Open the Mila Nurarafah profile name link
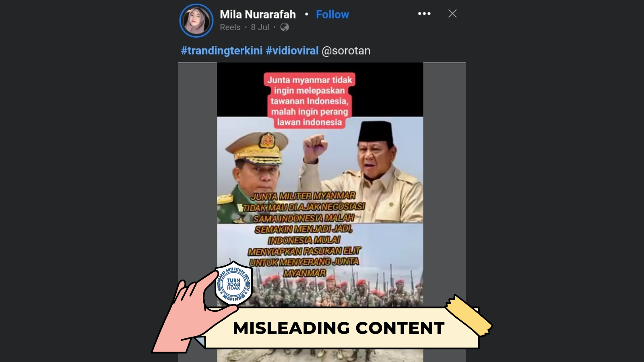This screenshot has height=362, width=644. [x=258, y=14]
